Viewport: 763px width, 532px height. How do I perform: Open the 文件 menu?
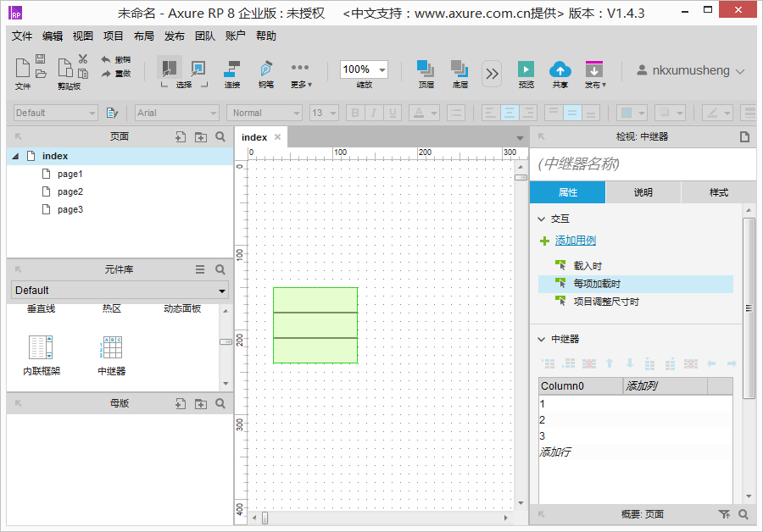[x=22, y=36]
